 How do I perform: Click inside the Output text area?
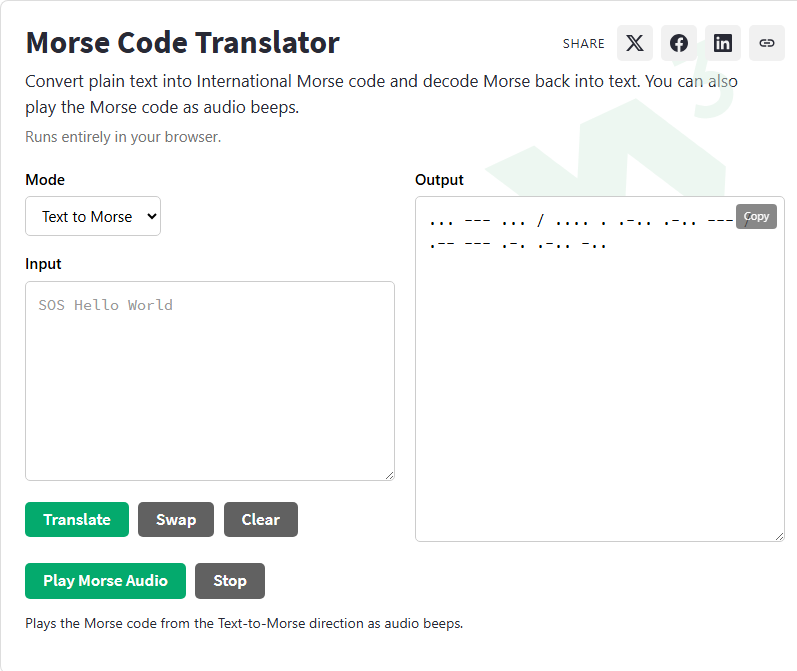600,369
